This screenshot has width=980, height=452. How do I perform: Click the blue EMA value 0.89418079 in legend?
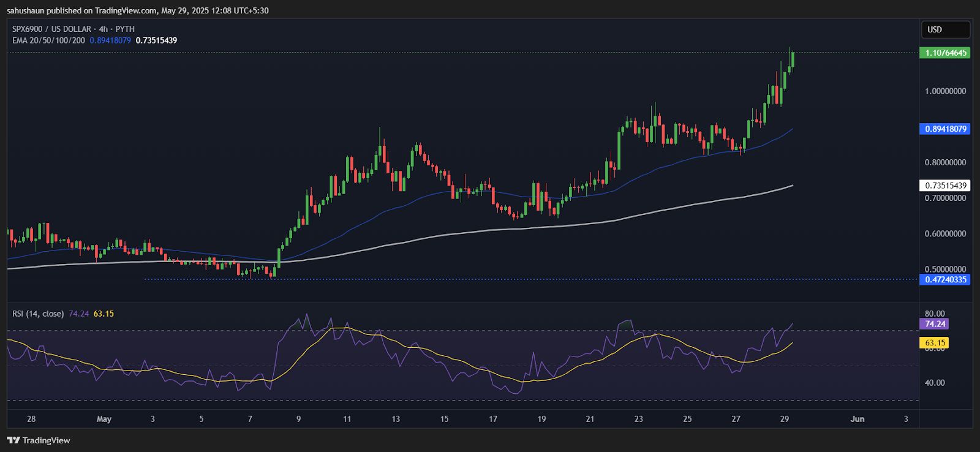[110, 40]
